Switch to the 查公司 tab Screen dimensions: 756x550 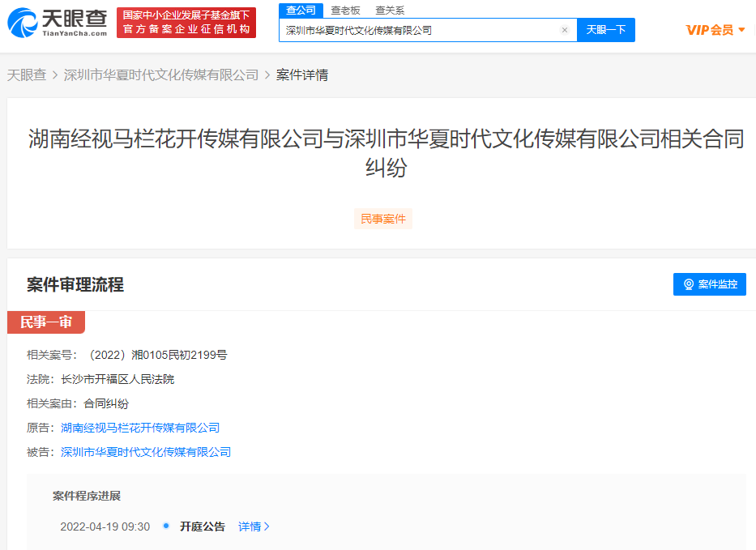click(301, 10)
